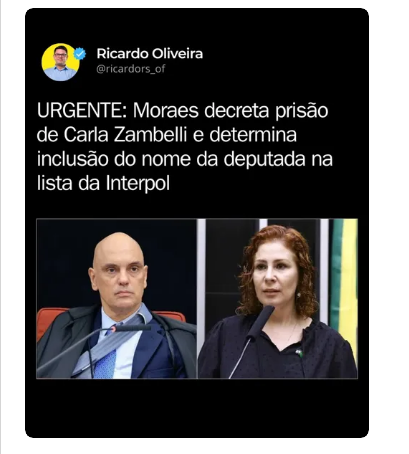Click the @ricardors_of handle
The image size is (409, 454).
point(131,69)
